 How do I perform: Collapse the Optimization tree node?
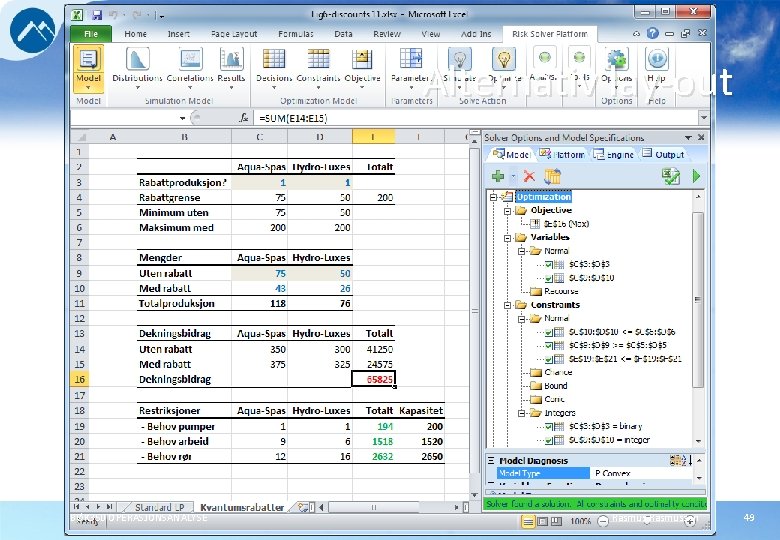coord(493,197)
